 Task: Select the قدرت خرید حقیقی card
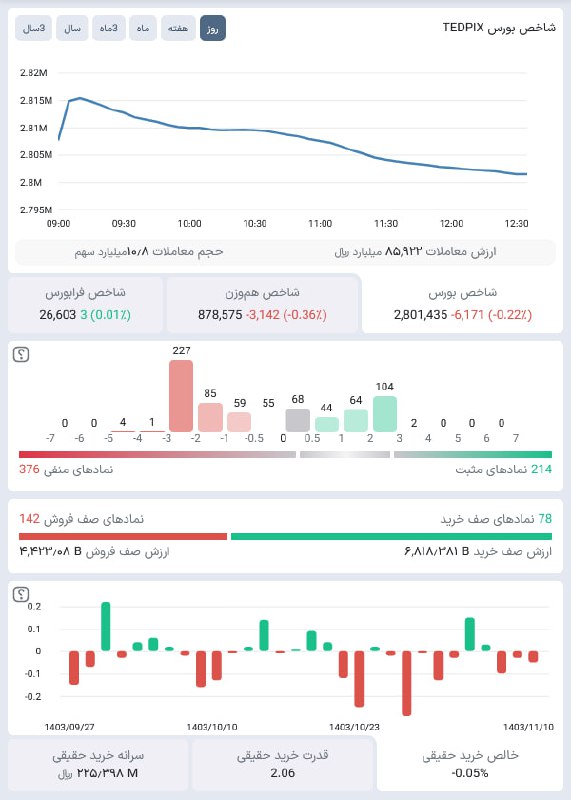pos(282,764)
